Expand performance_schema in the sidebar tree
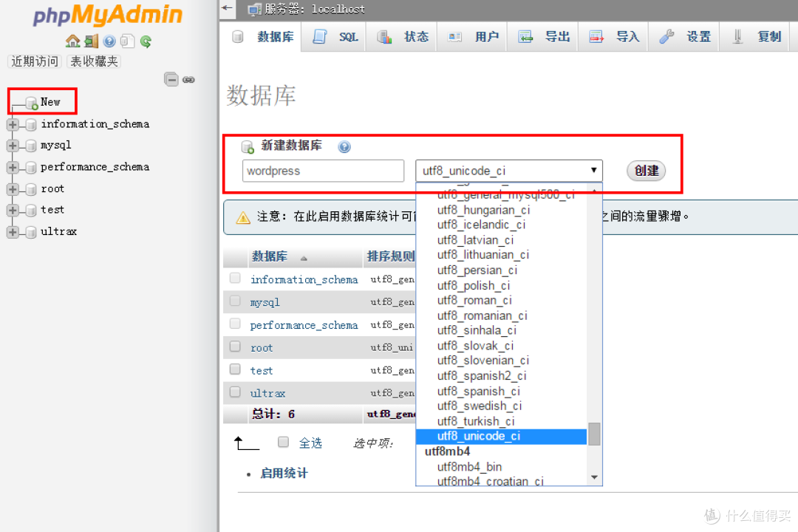798x532 pixels. (x=13, y=168)
